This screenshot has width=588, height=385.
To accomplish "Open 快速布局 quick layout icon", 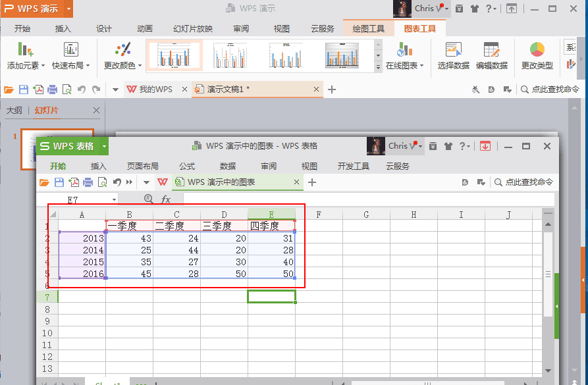I will coord(70,49).
